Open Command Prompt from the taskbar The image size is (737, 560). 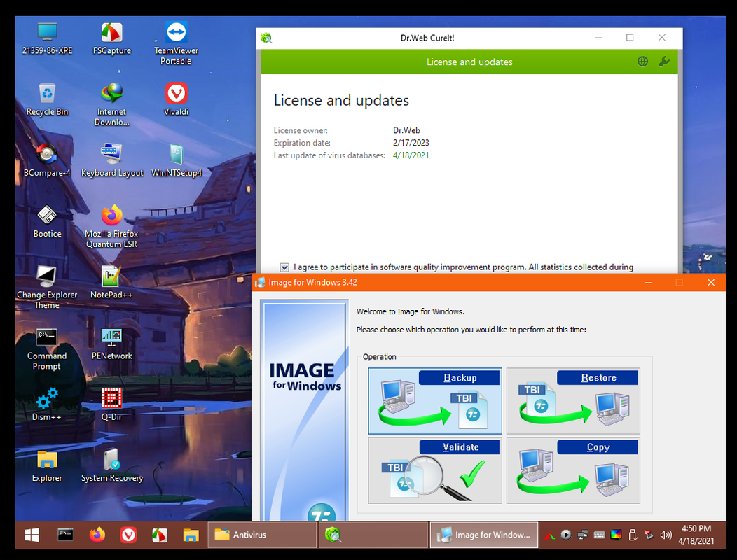click(65, 535)
